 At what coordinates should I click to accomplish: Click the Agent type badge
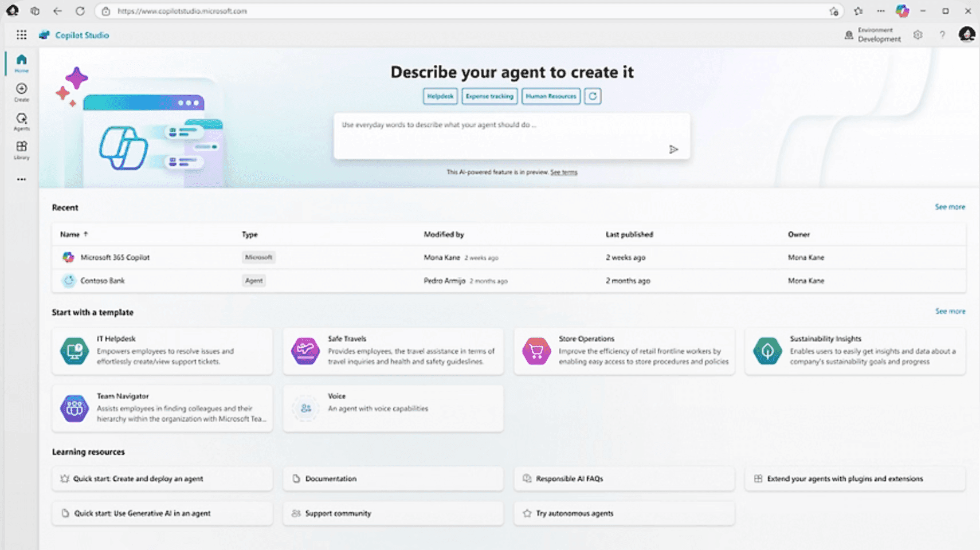click(x=253, y=281)
